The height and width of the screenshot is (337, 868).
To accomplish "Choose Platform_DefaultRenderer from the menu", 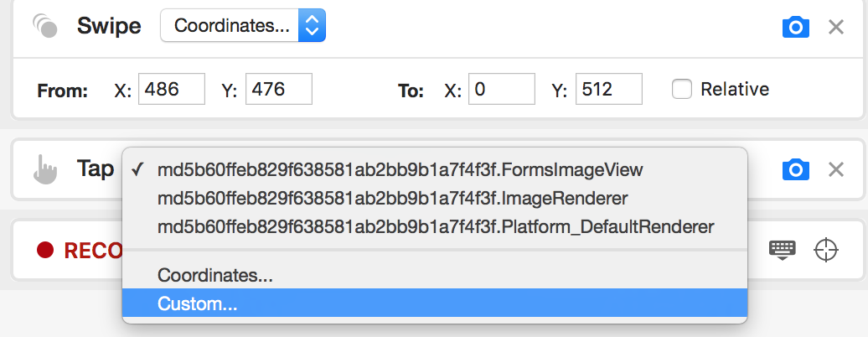I will [435, 227].
